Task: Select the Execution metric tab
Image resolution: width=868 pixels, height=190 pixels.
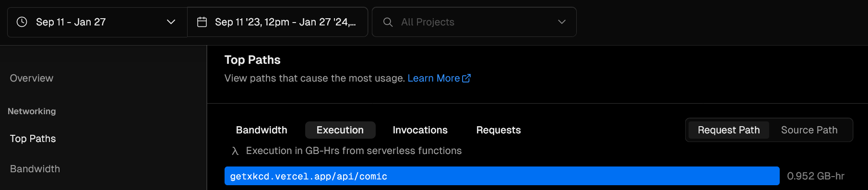Action: (x=340, y=130)
